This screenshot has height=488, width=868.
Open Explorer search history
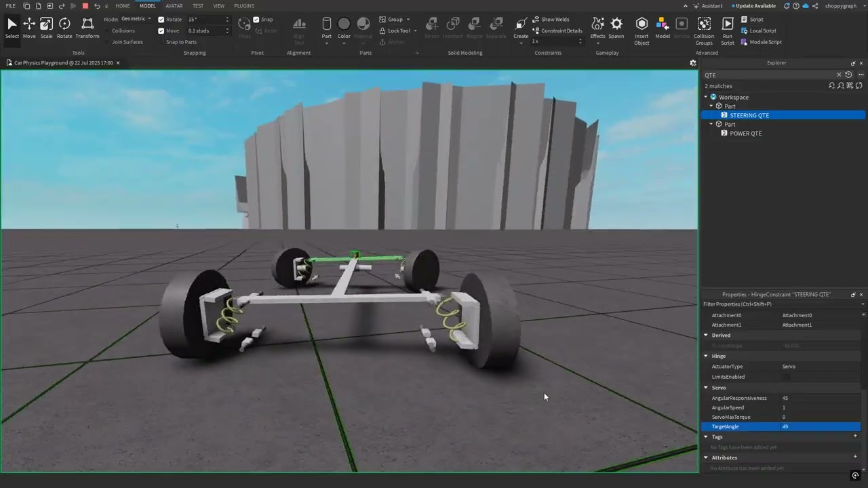848,75
